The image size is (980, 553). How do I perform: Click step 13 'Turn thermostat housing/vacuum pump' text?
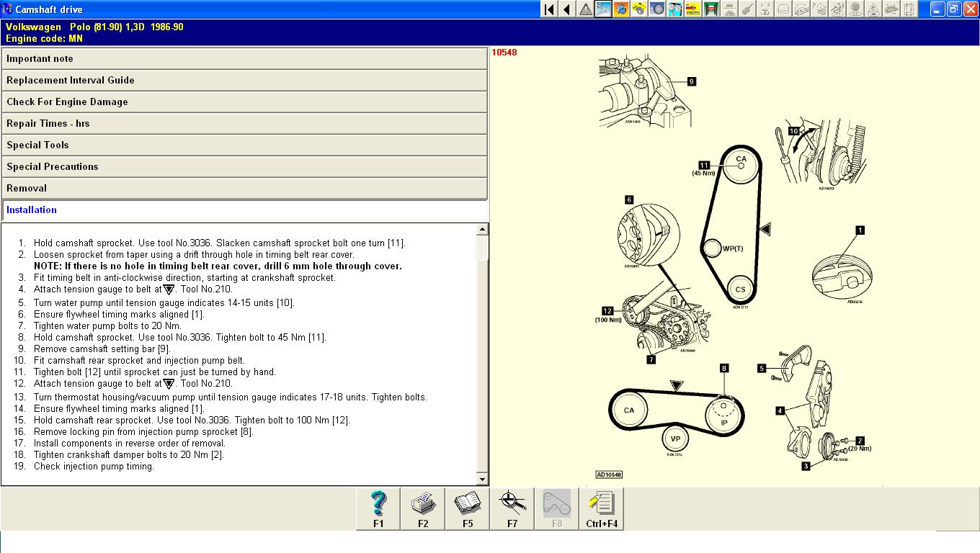[x=231, y=397]
